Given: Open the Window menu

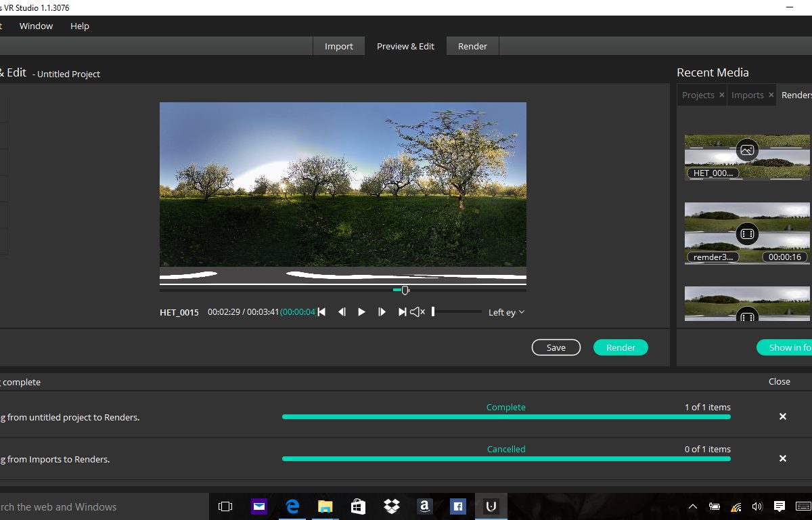Looking at the screenshot, I should coord(36,26).
